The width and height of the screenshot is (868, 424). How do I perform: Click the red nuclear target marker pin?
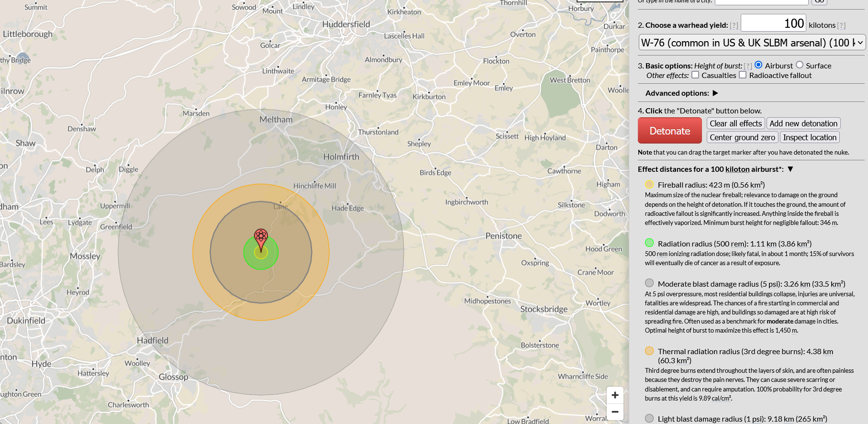[x=261, y=240]
